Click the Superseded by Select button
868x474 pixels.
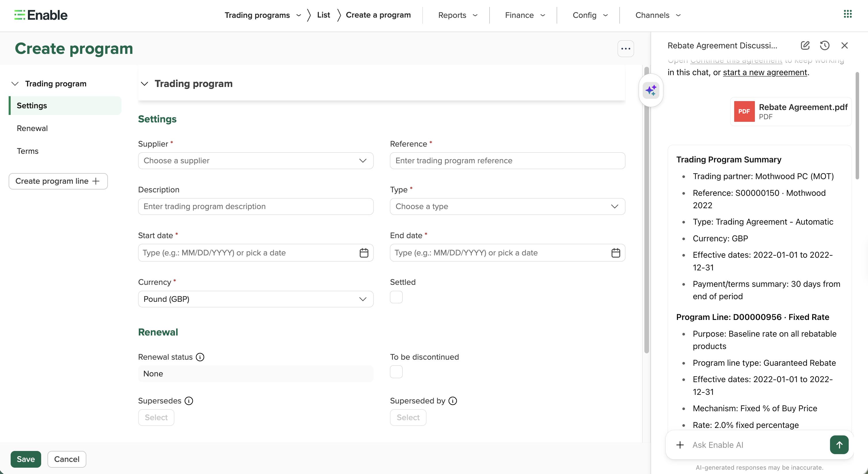[408, 418]
